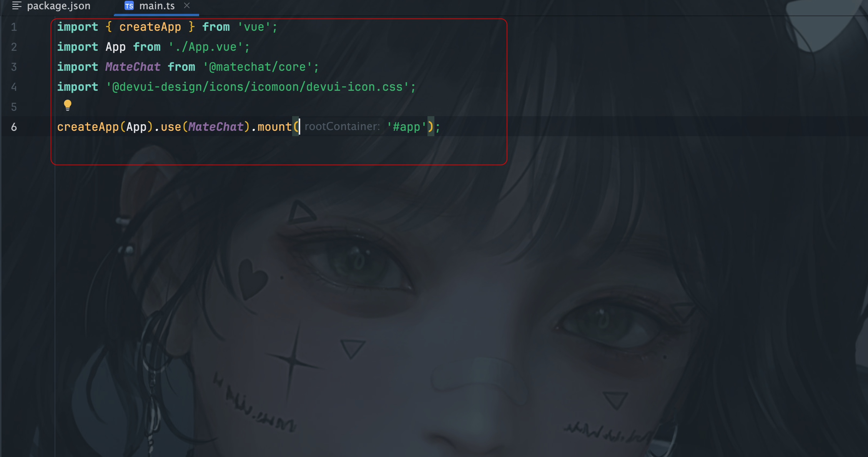868x457 pixels.
Task: Click the '#app' string argument
Action: [407, 127]
